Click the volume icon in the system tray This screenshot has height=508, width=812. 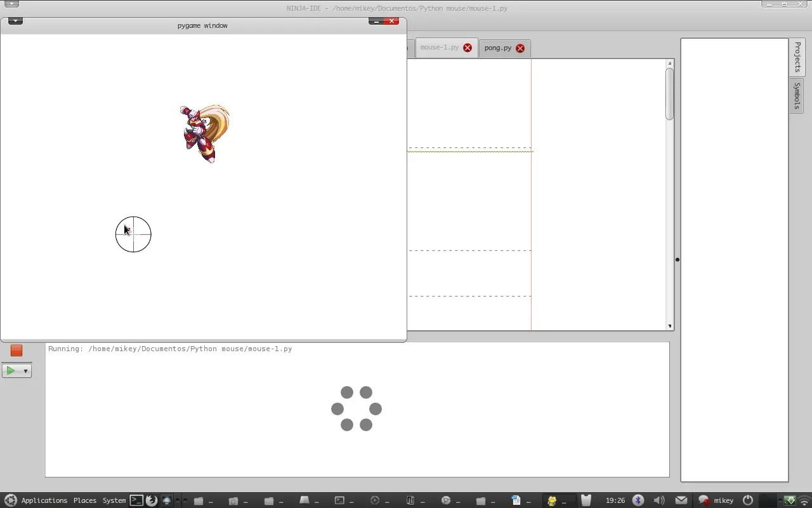(659, 500)
